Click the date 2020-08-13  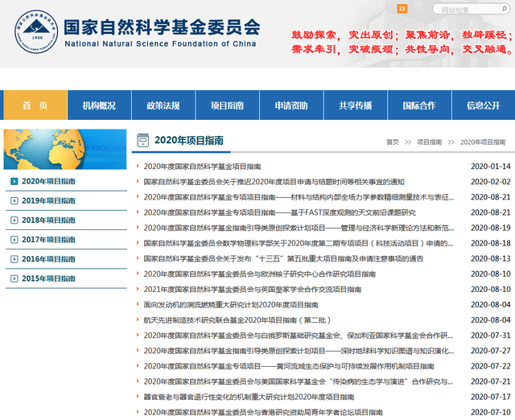pos(491,259)
